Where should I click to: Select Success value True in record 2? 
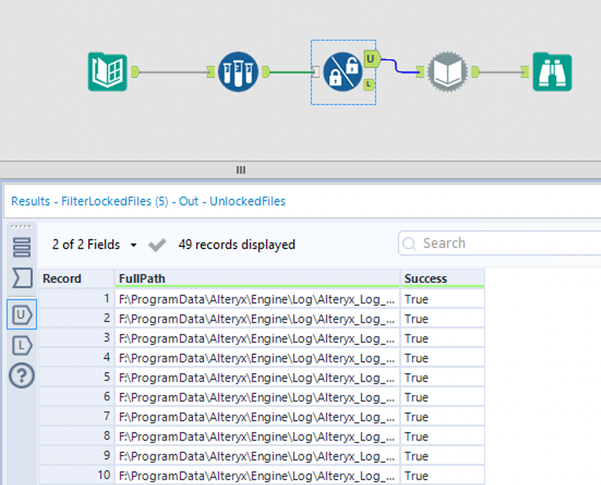[x=443, y=319]
